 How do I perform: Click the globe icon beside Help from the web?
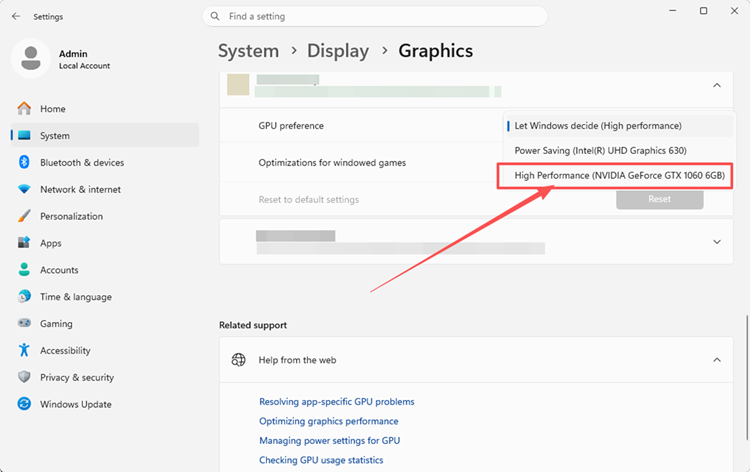pyautogui.click(x=238, y=360)
